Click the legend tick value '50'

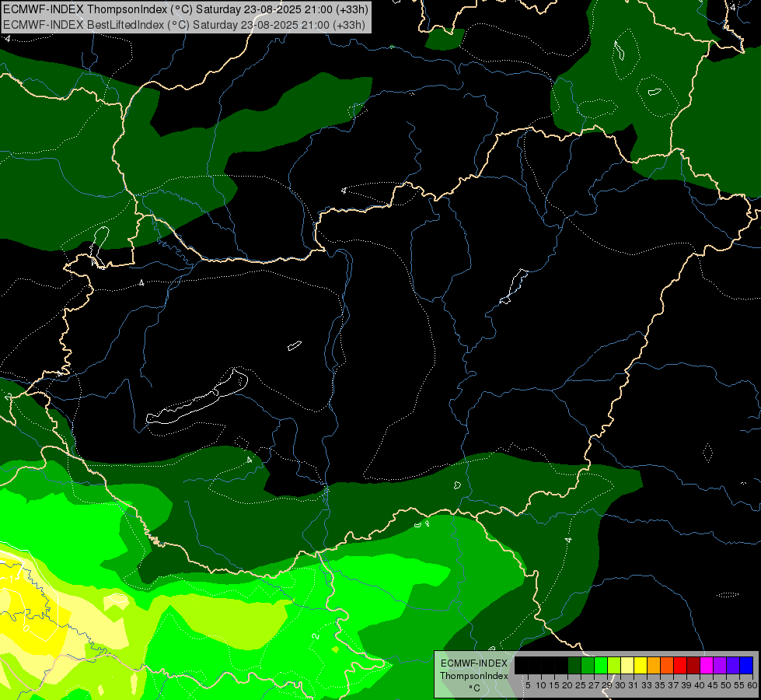pos(726,685)
